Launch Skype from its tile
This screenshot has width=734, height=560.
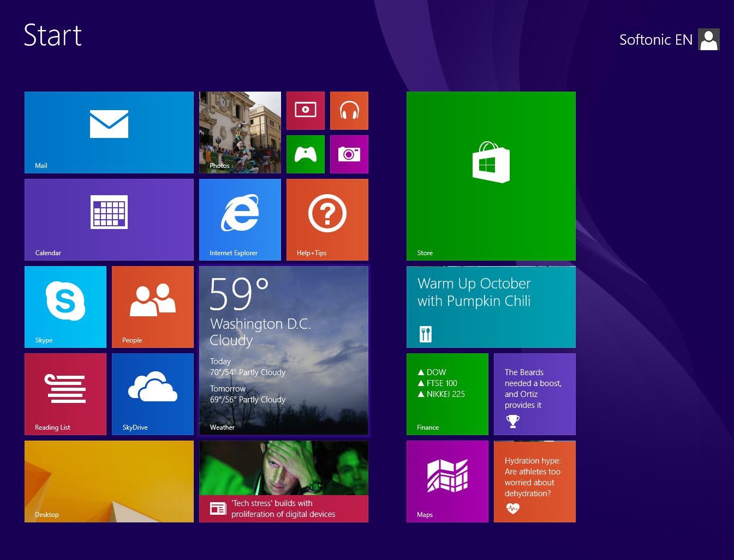pos(65,307)
